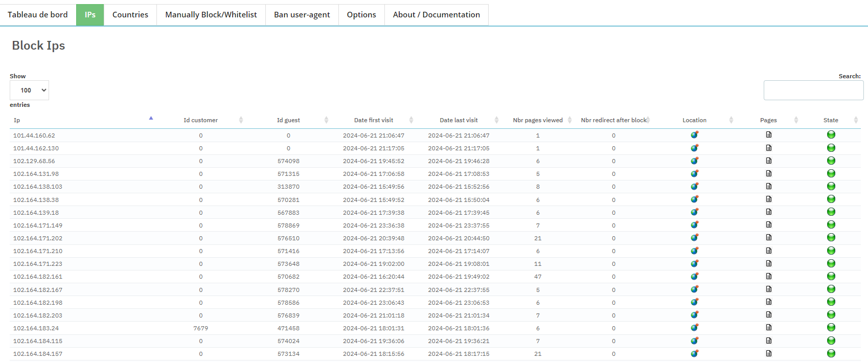Switch to Tableau de bord tab

pyautogui.click(x=38, y=15)
